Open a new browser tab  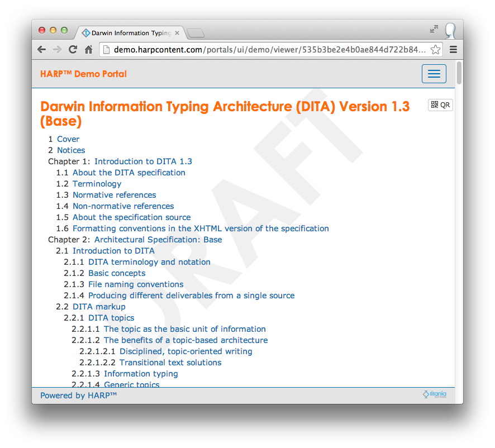tap(196, 33)
